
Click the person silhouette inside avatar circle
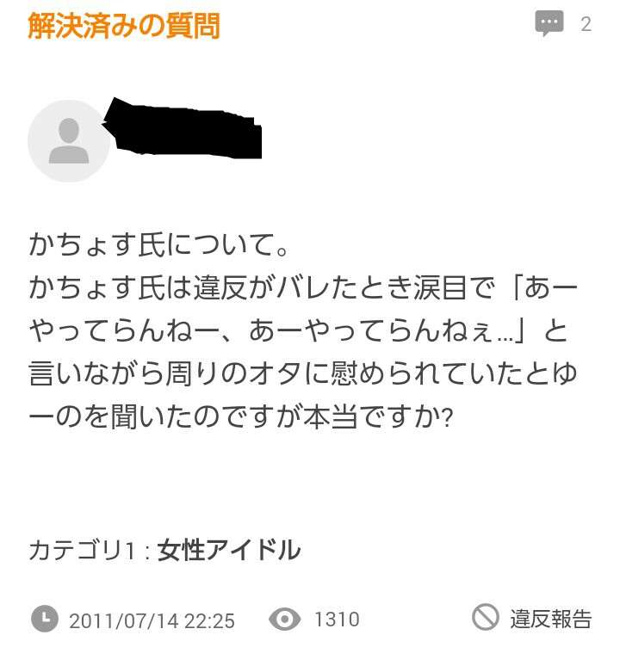[69, 141]
